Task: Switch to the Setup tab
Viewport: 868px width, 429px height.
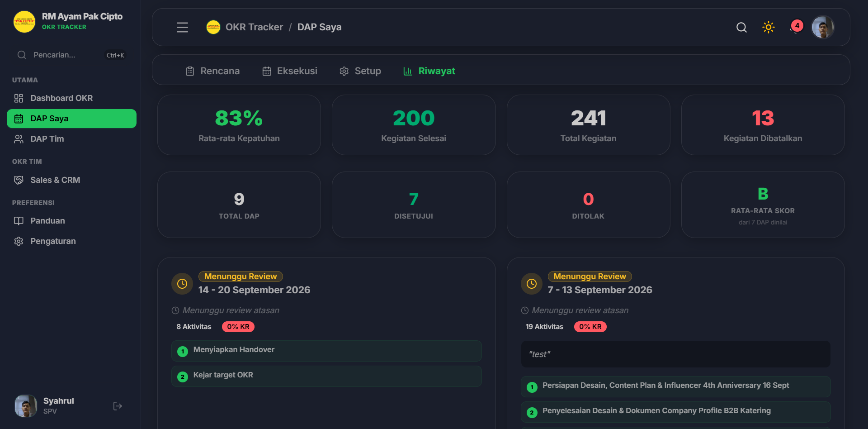Action: click(x=360, y=71)
